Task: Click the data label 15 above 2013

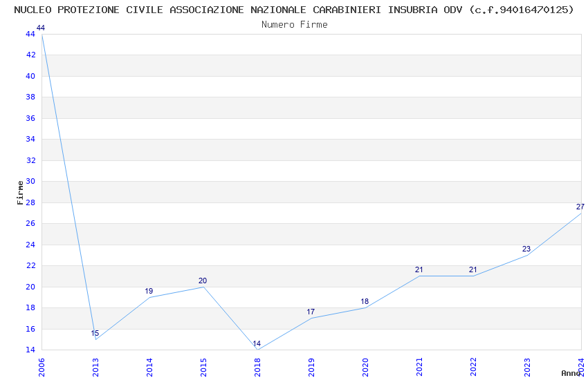Action: (95, 333)
